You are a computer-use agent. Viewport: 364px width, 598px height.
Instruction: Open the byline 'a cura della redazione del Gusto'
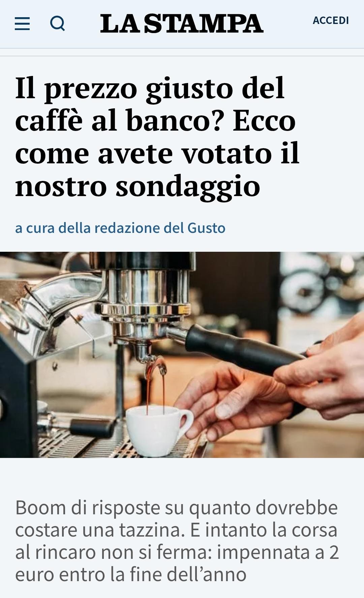[x=120, y=228]
